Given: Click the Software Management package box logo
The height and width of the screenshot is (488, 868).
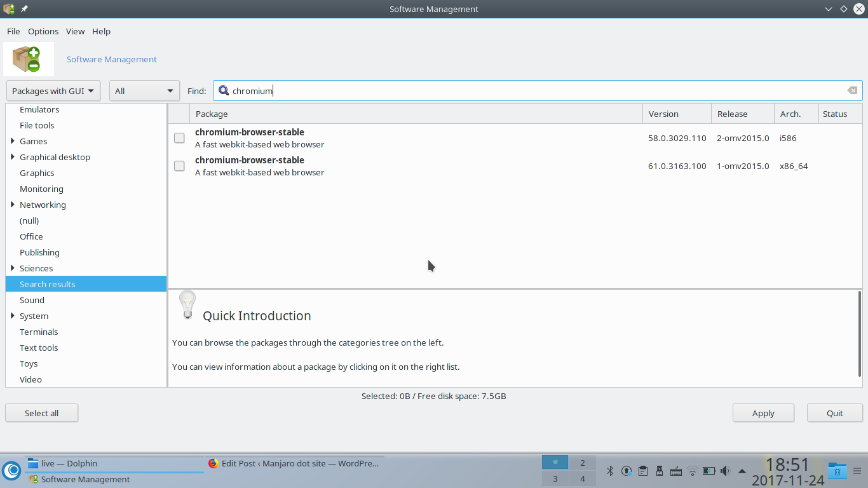Looking at the screenshot, I should point(28,59).
